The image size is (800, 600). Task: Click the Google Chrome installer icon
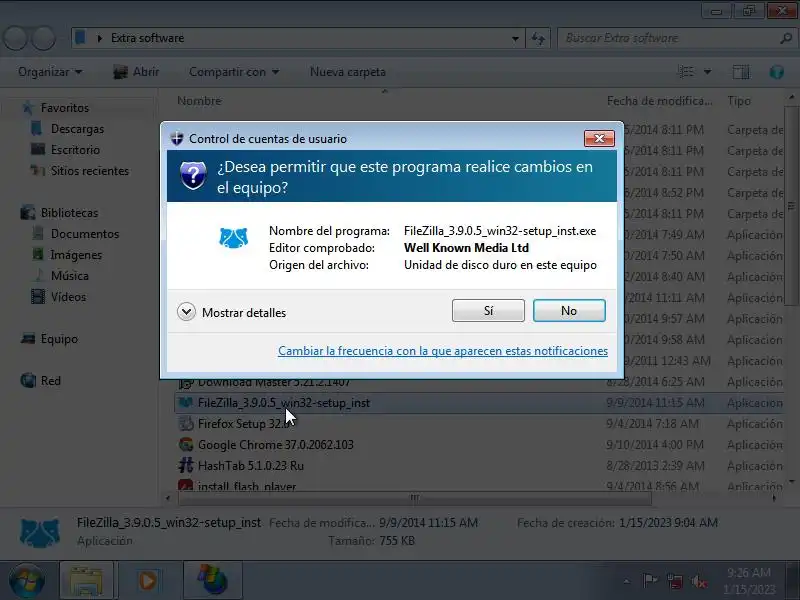point(186,444)
